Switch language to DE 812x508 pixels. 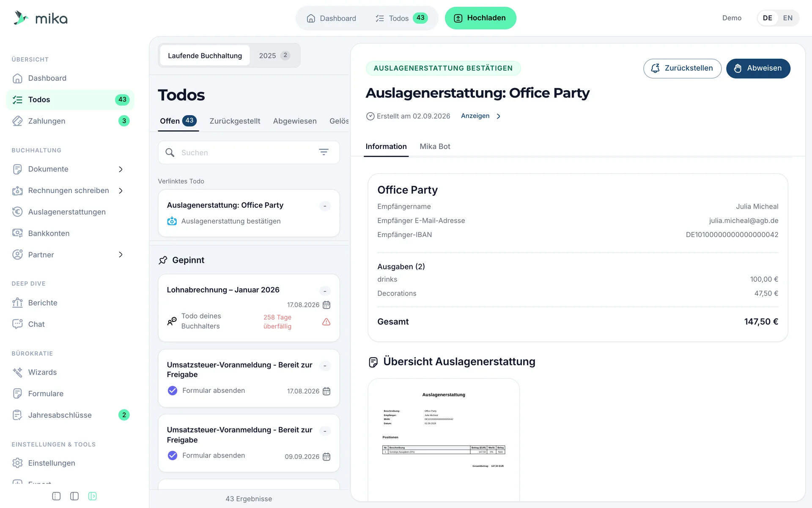[x=768, y=18]
